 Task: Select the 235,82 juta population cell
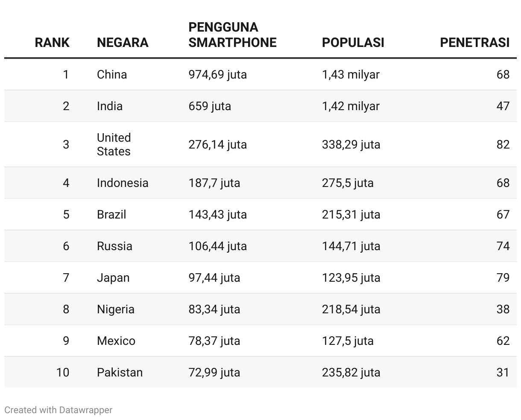[351, 372]
